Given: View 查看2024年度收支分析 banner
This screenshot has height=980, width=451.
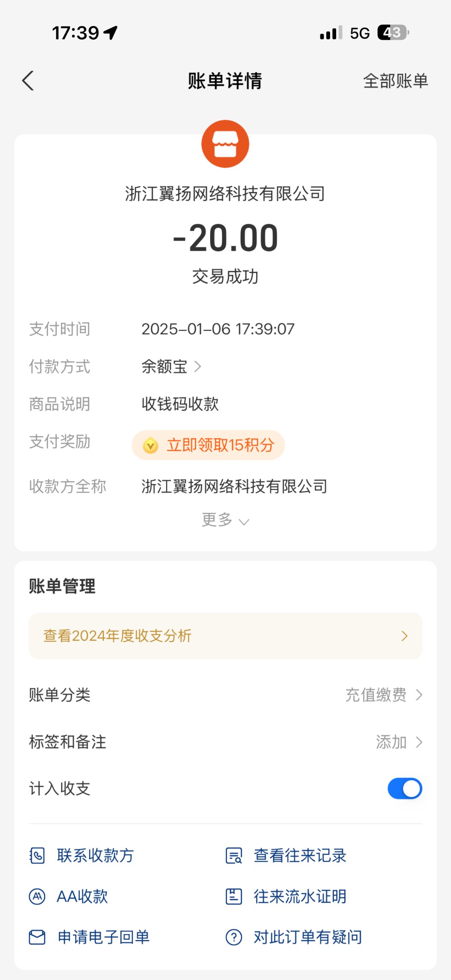Looking at the screenshot, I should (x=225, y=636).
